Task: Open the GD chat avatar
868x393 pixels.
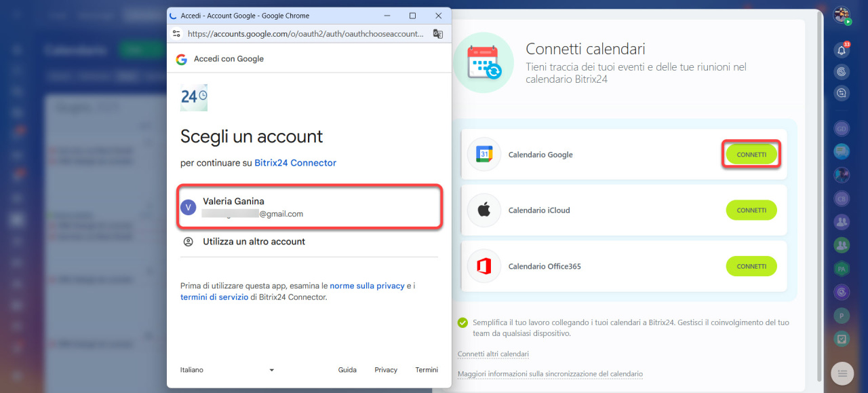Action: [x=842, y=128]
